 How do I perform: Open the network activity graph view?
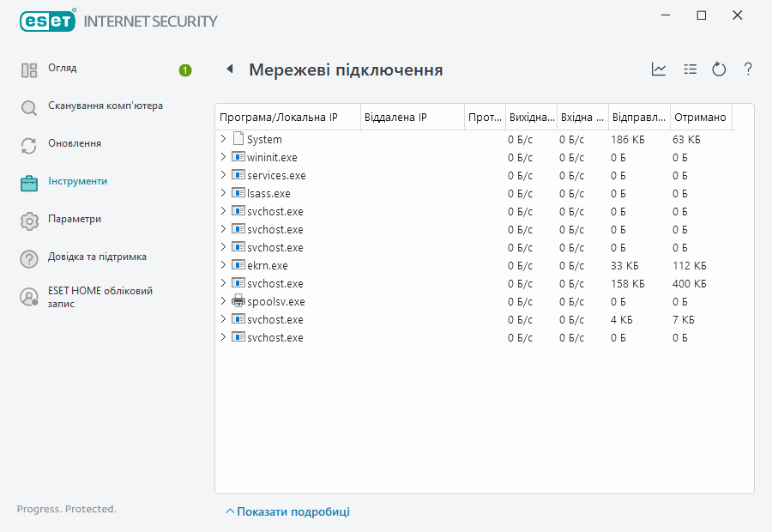pyautogui.click(x=659, y=69)
